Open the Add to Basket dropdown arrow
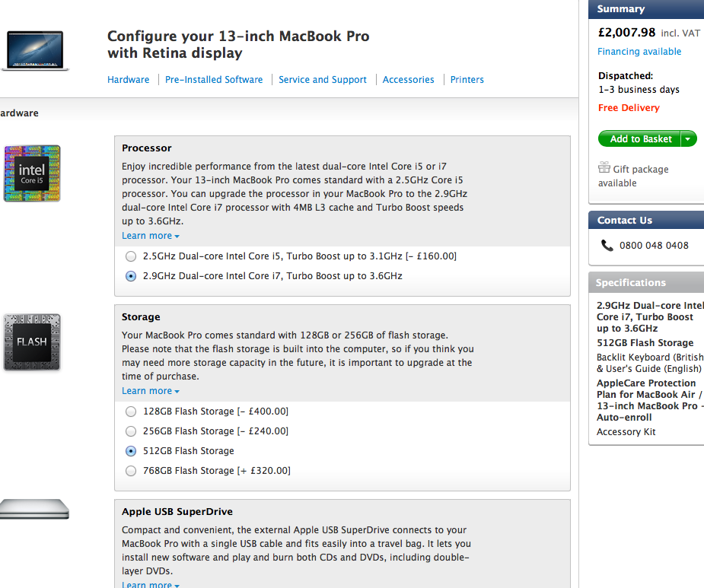Screen dimensions: 704x588 tap(688, 138)
